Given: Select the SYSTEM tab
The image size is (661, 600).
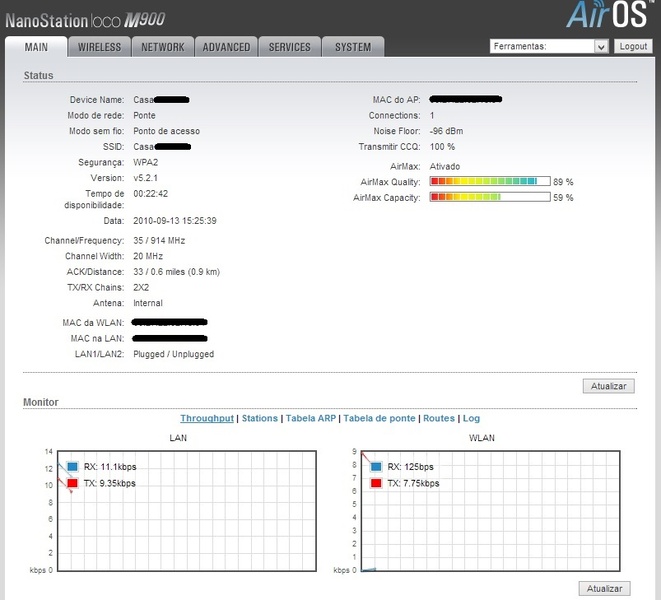Looking at the screenshot, I should 353,47.
